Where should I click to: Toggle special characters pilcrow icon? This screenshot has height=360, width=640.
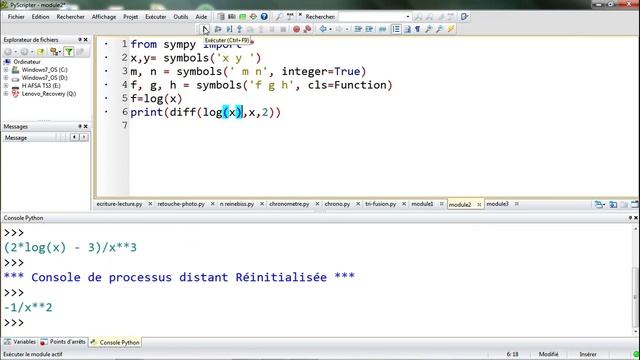[x=418, y=29]
